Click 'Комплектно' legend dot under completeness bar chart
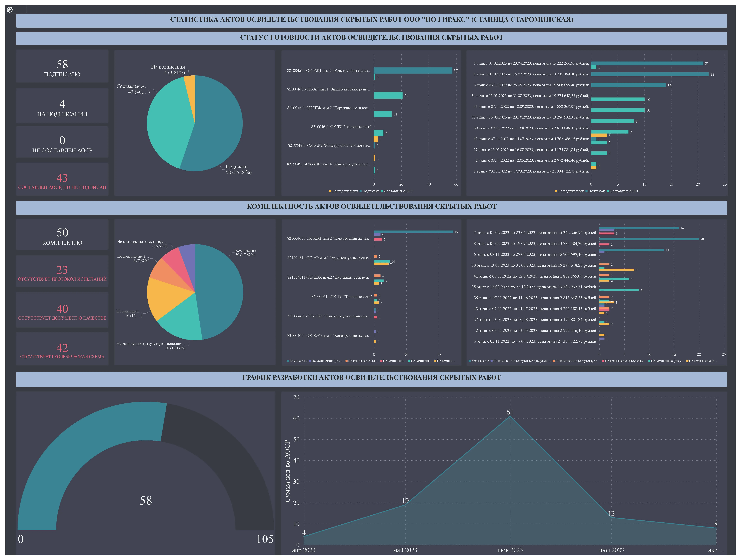741x560 pixels. click(288, 361)
